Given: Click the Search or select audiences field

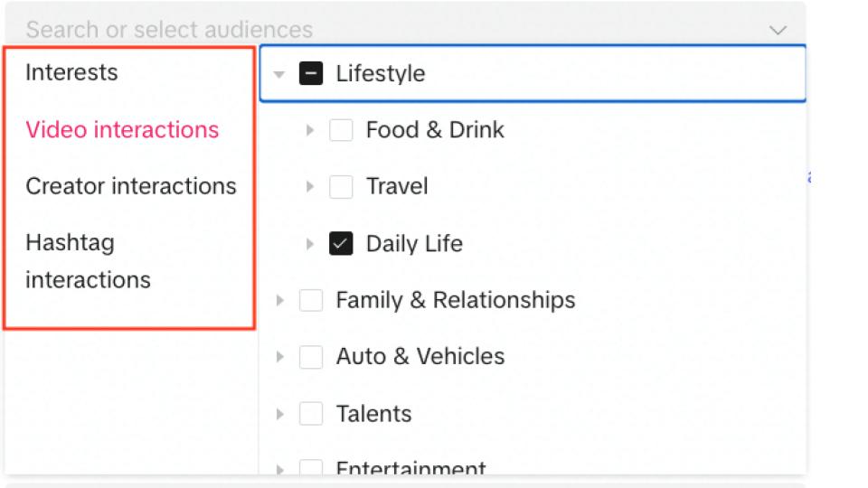Looking at the screenshot, I should (x=362, y=30).
